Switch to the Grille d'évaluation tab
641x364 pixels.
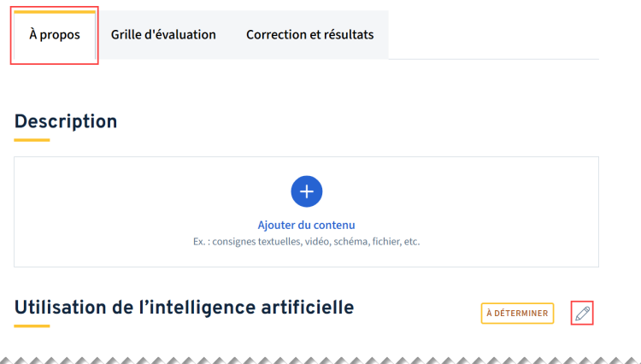click(163, 35)
